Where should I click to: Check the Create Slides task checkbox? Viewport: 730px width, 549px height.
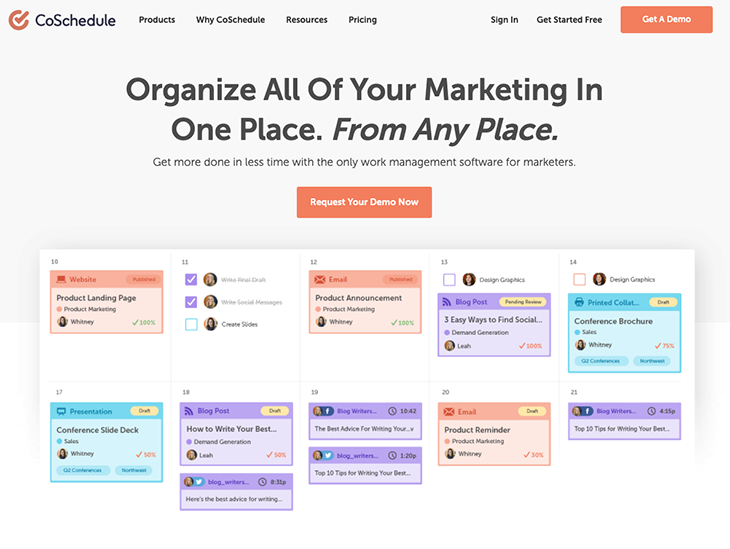point(191,324)
